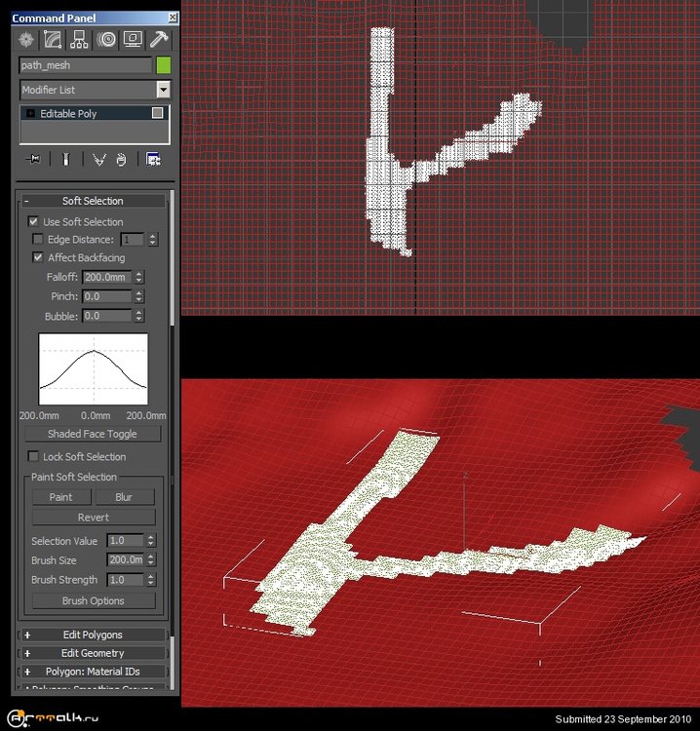
Task: Click the Selection Value spinner
Action: tap(151, 541)
